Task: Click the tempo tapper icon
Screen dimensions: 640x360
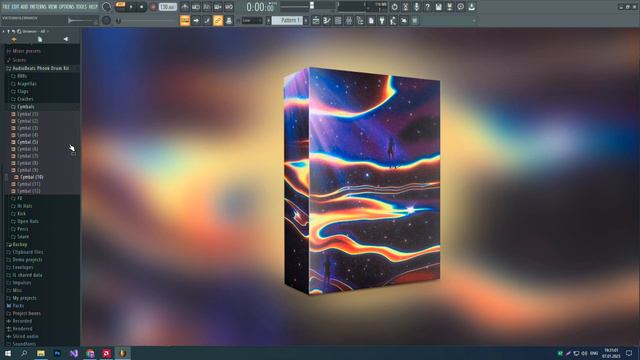Action: pyautogui.click(x=393, y=20)
